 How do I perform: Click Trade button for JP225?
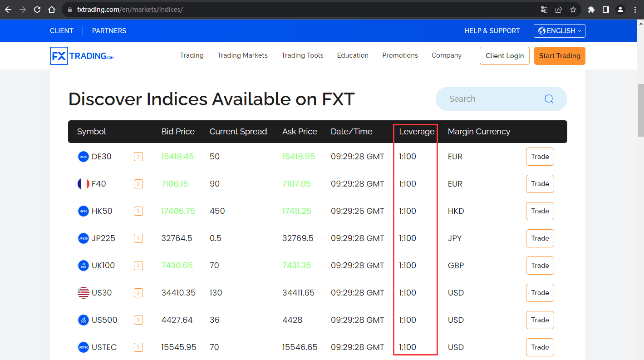click(540, 238)
